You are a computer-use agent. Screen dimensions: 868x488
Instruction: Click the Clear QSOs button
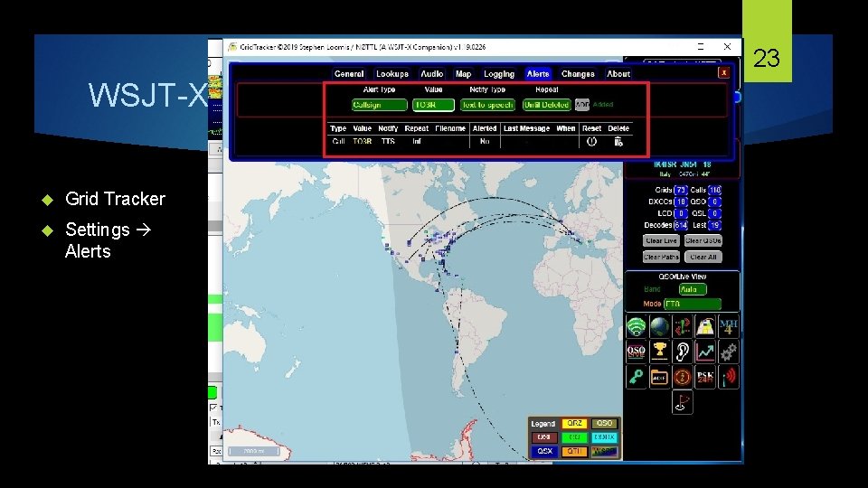(x=703, y=240)
